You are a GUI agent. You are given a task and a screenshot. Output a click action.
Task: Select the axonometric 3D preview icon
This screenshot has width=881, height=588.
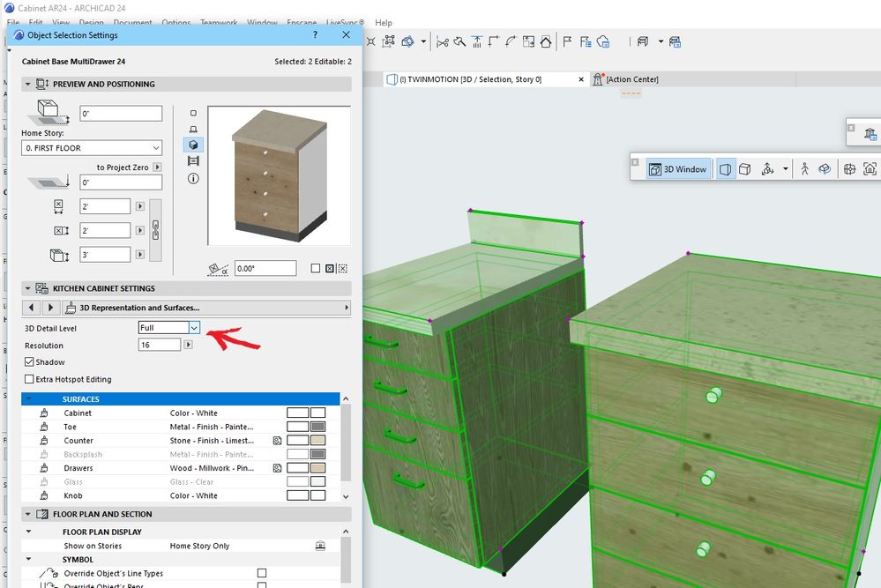[x=192, y=145]
